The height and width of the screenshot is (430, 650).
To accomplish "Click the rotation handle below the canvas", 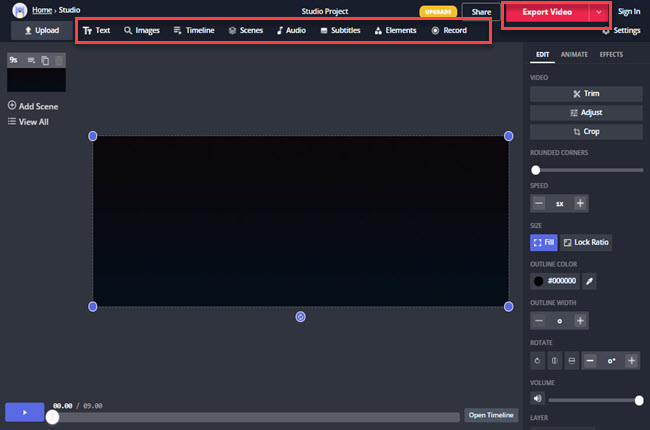I will (x=301, y=317).
